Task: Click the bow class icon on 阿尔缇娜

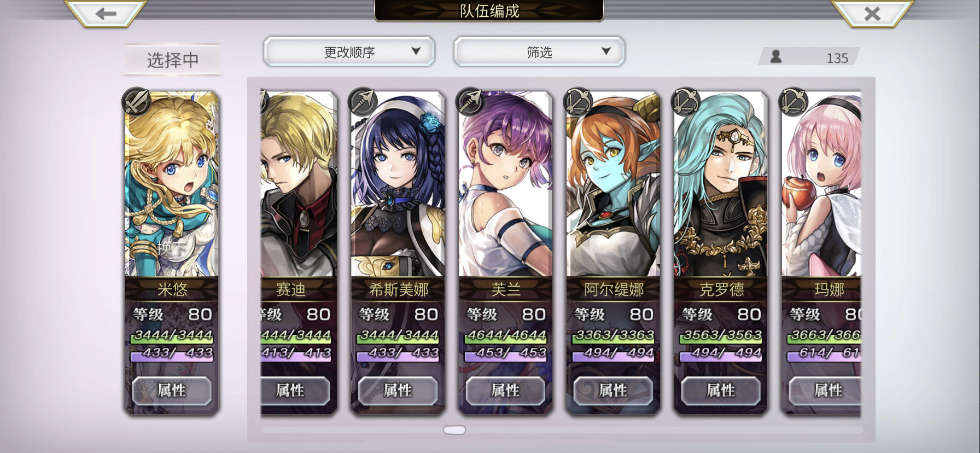Action: [578, 101]
